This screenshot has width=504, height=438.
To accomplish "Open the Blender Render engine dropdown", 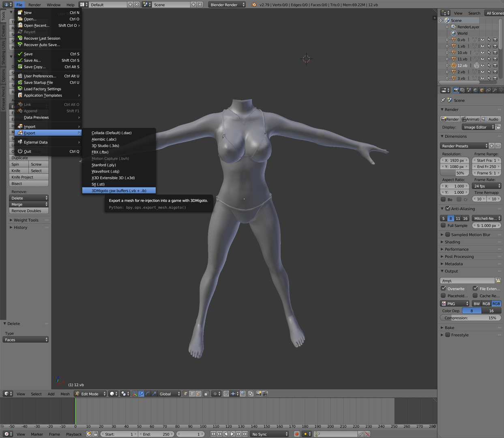I will (x=227, y=5).
